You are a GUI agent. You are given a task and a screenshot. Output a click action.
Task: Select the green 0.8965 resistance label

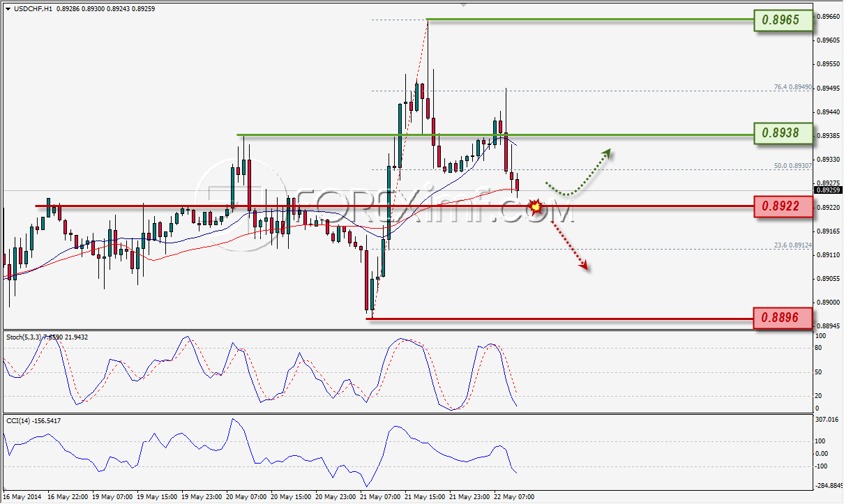pyautogui.click(x=783, y=20)
